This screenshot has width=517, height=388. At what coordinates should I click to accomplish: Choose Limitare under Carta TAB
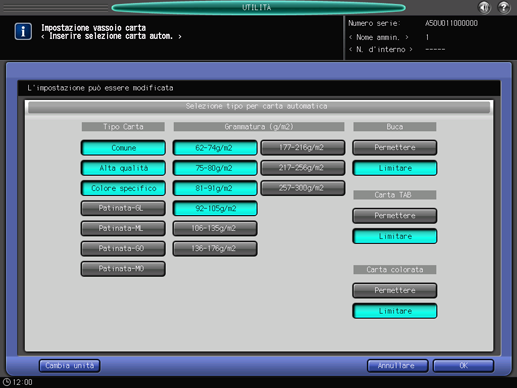click(395, 236)
